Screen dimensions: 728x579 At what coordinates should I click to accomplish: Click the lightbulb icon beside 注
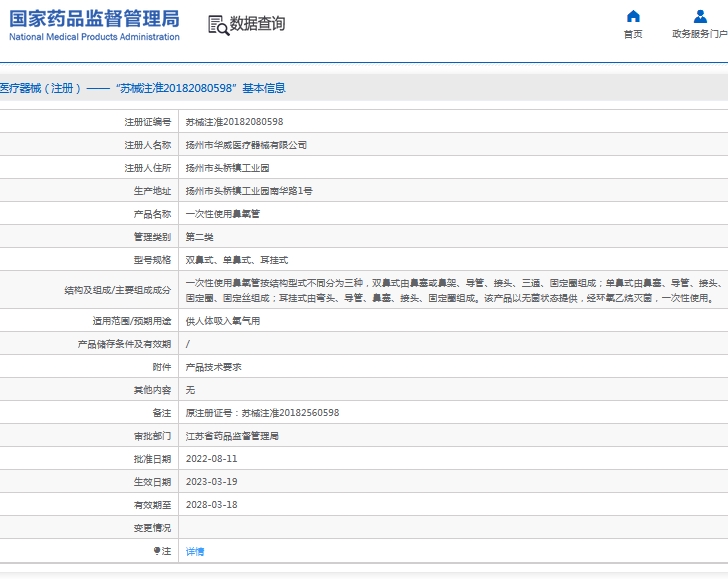tap(157, 551)
